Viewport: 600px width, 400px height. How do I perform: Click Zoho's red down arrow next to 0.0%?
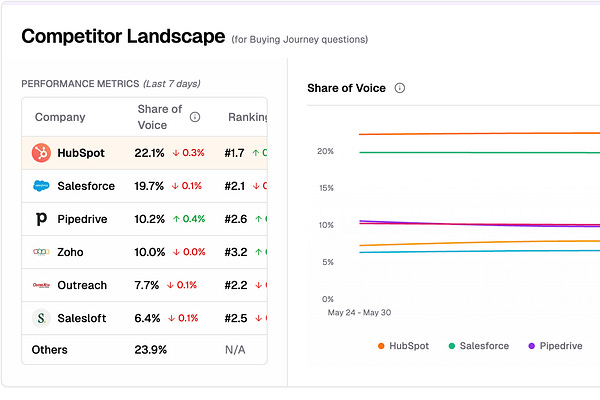point(176,252)
